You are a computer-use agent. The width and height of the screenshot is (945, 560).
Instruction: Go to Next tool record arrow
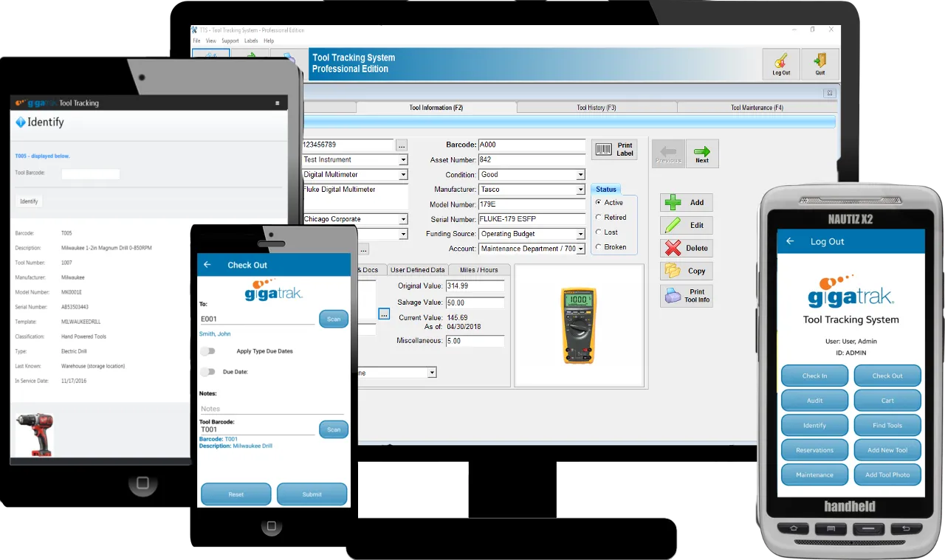pos(702,153)
